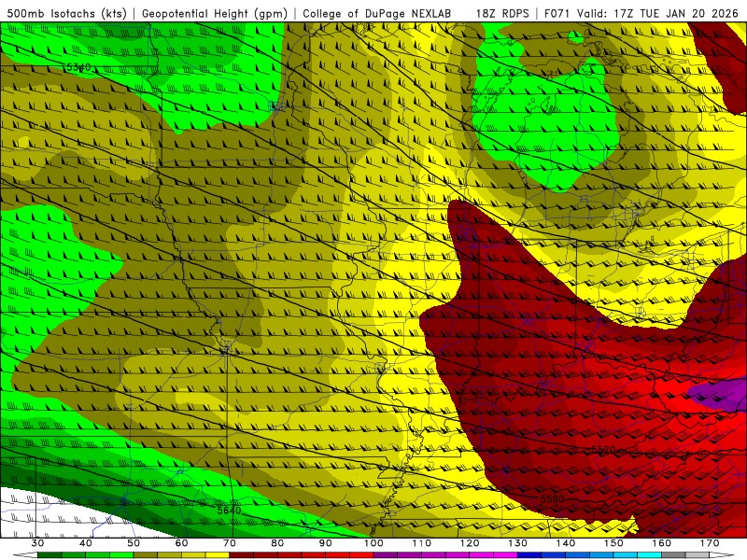This screenshot has width=747, height=560.
Task: Click the 5340 height contour label
Action: [78, 67]
